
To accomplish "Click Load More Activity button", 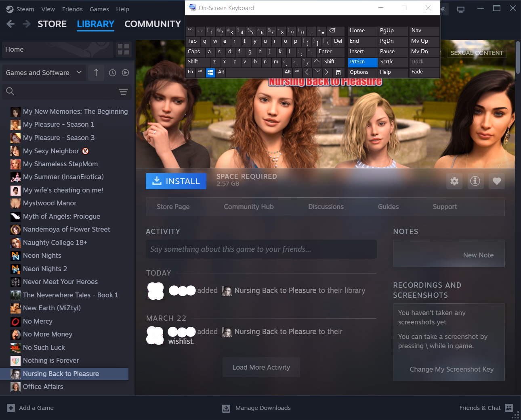I will pyautogui.click(x=261, y=368).
